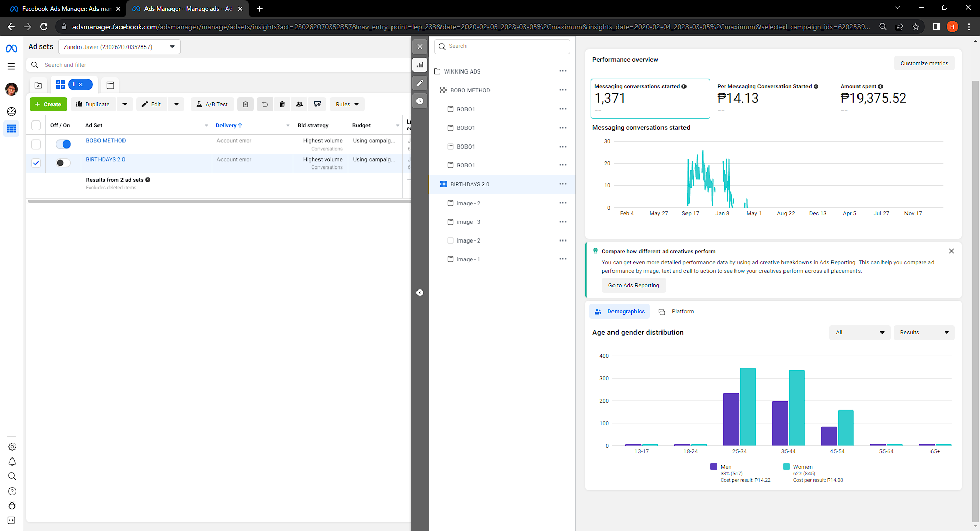Click the Go to Ads Reporting button
Image resolution: width=980 pixels, height=531 pixels.
click(633, 285)
